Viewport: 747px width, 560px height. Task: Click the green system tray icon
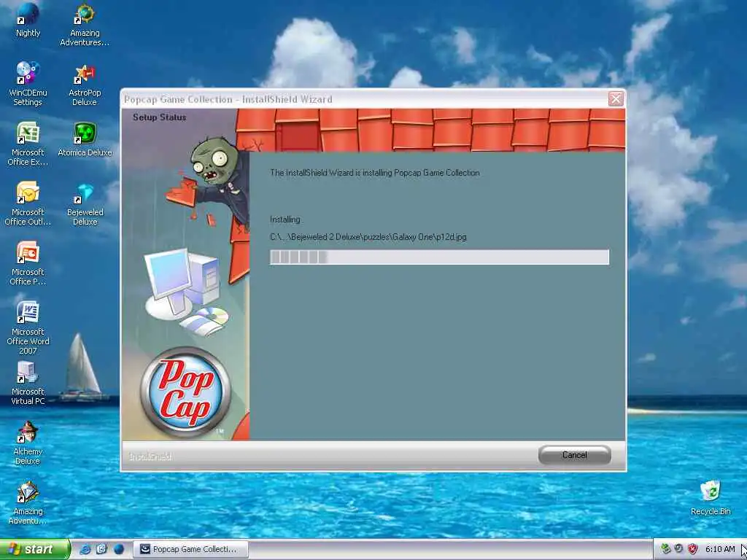[665, 549]
